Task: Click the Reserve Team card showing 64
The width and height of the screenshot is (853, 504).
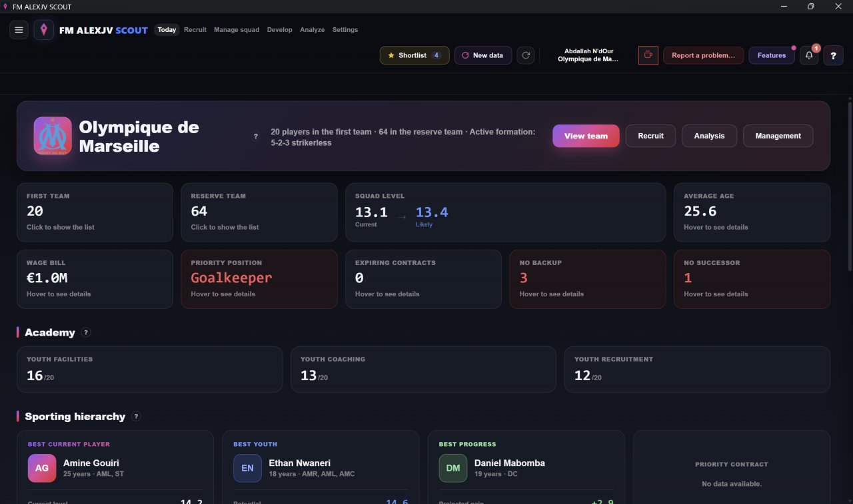Action: 259,212
